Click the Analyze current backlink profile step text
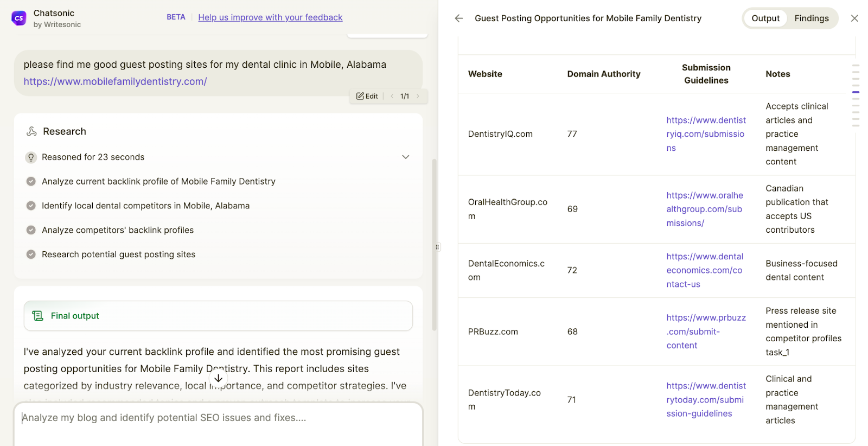The width and height of the screenshot is (868, 446). coord(158,181)
